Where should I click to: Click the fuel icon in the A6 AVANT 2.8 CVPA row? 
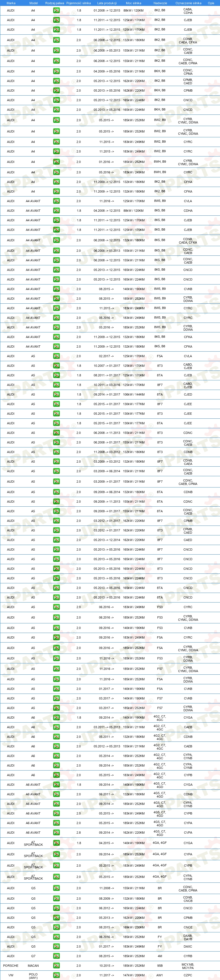point(56,832)
